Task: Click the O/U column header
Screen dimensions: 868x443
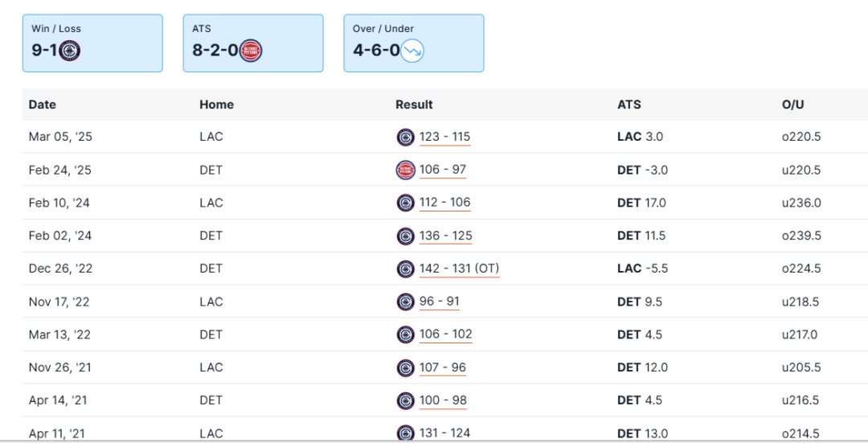Action: click(x=792, y=105)
